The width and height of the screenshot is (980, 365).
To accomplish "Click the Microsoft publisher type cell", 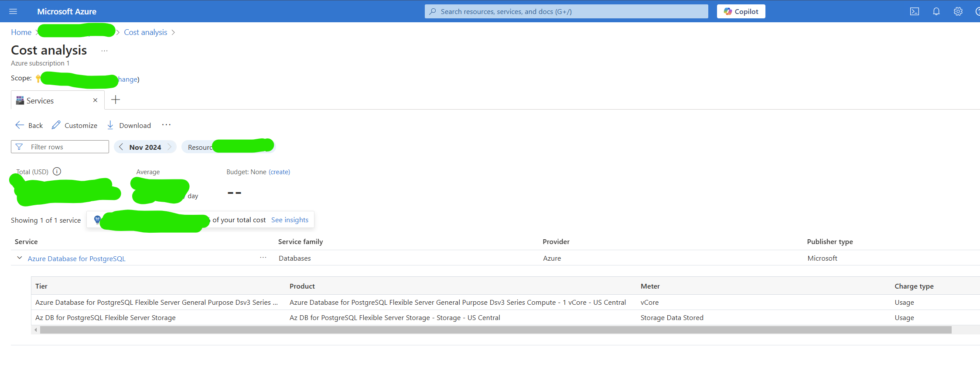I will pos(822,258).
